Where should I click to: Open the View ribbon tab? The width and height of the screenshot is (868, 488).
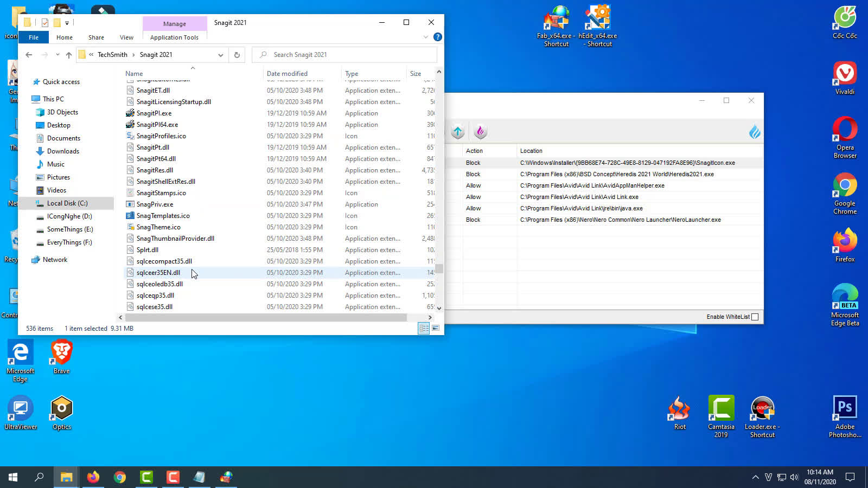[126, 37]
